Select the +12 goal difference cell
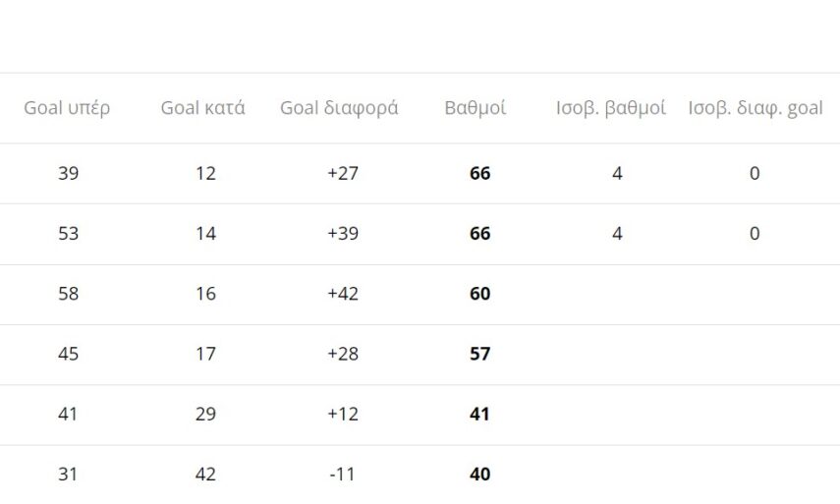This screenshot has height=504, width=840. coord(343,414)
